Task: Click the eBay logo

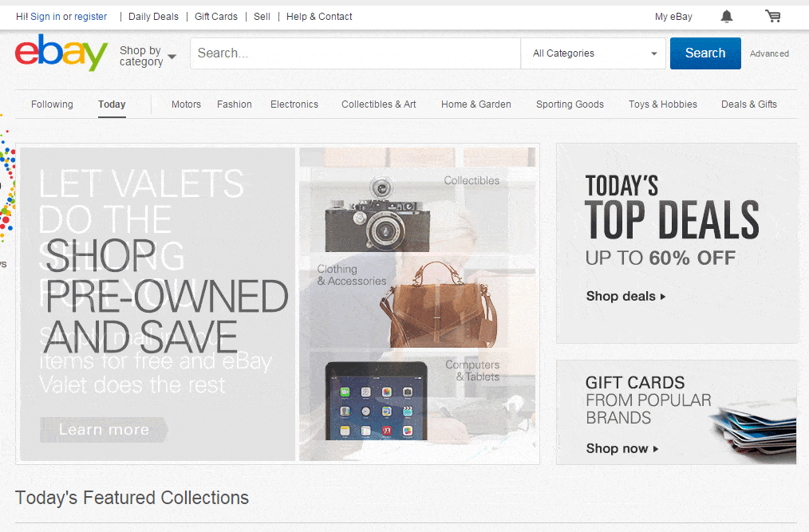Action: tap(61, 53)
